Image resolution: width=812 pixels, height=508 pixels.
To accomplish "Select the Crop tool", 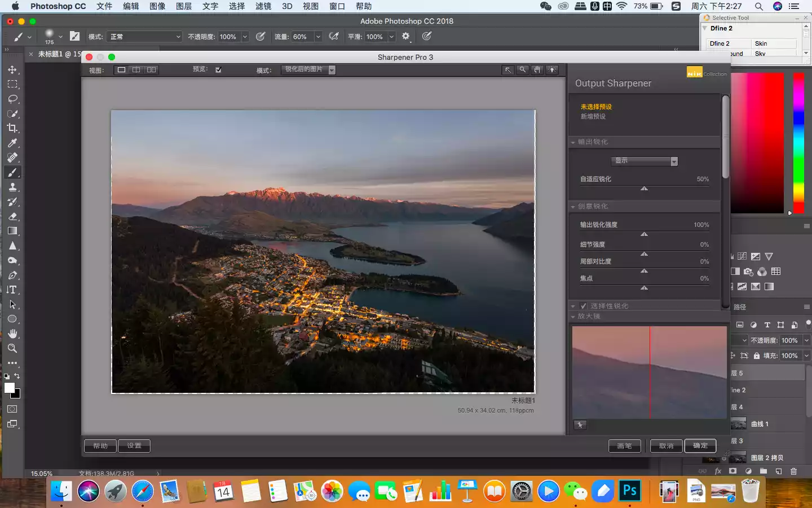I will (x=12, y=128).
